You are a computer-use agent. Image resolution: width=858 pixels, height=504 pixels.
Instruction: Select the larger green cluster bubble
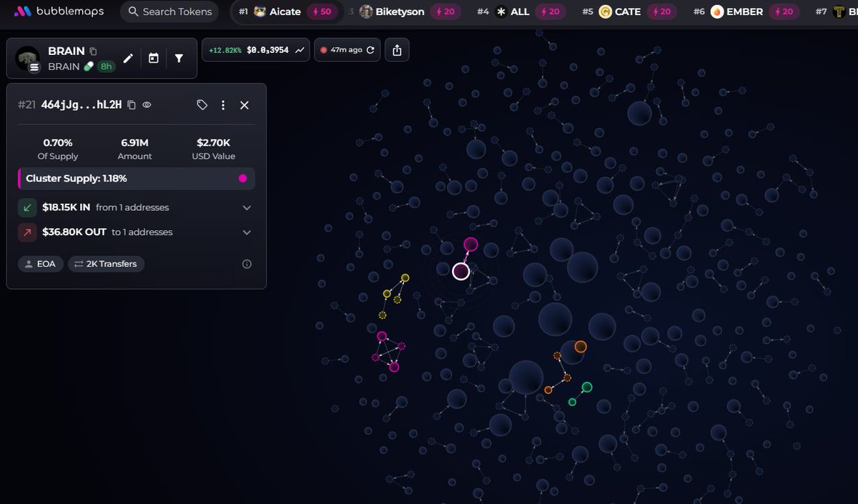(x=587, y=387)
